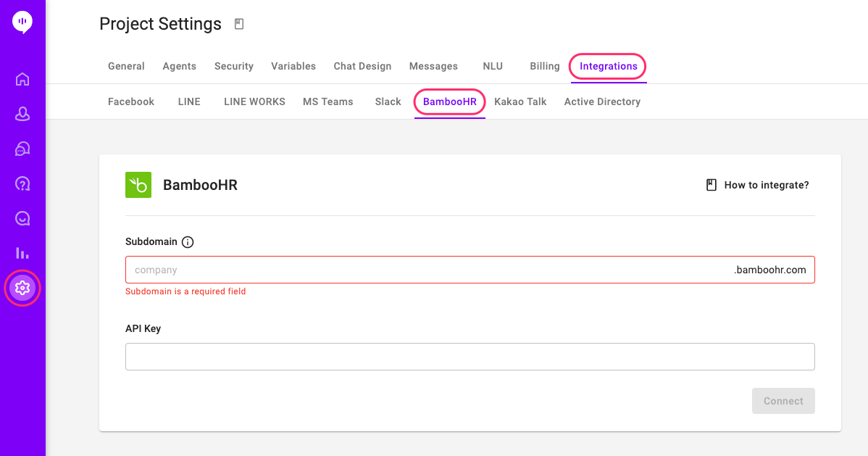The width and height of the screenshot is (868, 456).
Task: Open the Slack integration tab
Action: [x=388, y=102]
